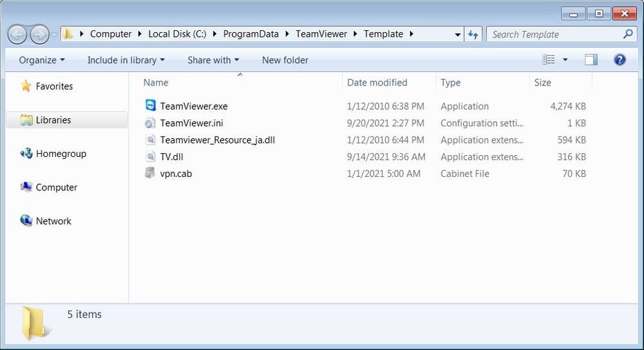Select the TV.dll file name

172,157
